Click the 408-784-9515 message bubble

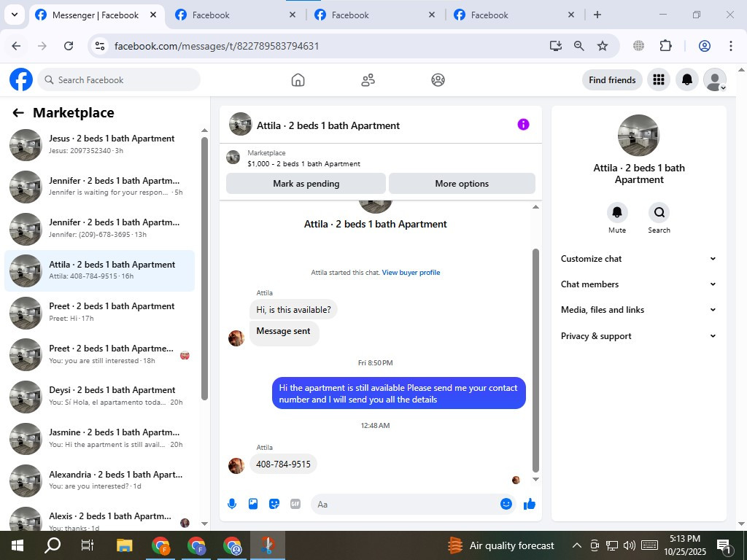tap(283, 464)
